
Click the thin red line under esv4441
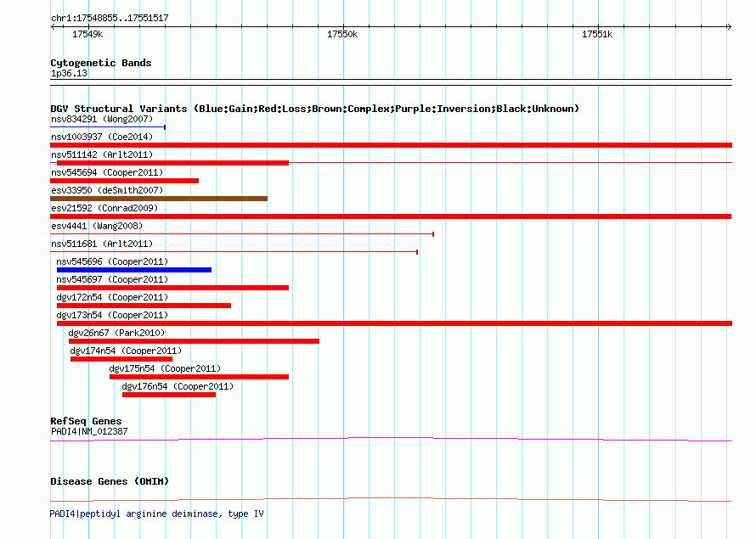(242, 234)
